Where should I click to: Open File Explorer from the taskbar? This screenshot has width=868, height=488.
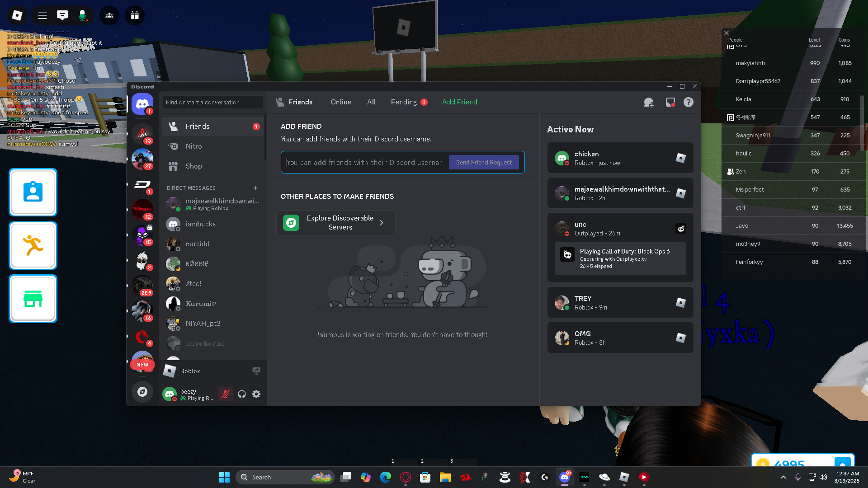click(x=445, y=477)
